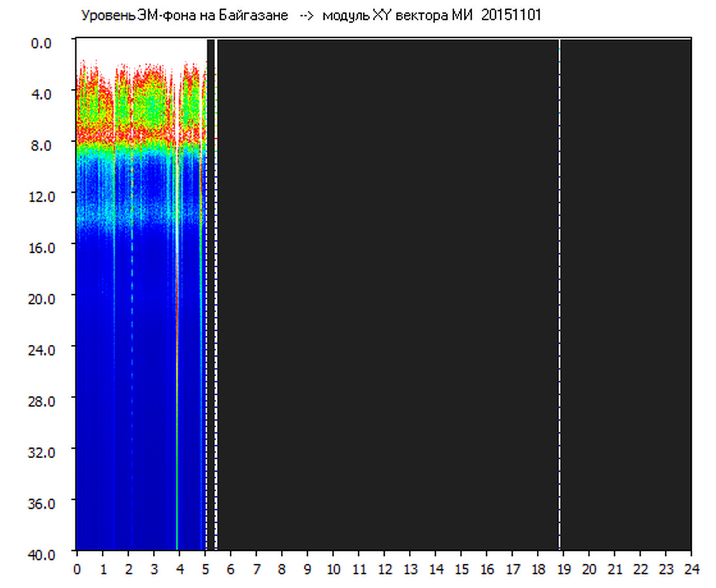
Task: Click the X-axis hour label 5
Action: click(205, 569)
